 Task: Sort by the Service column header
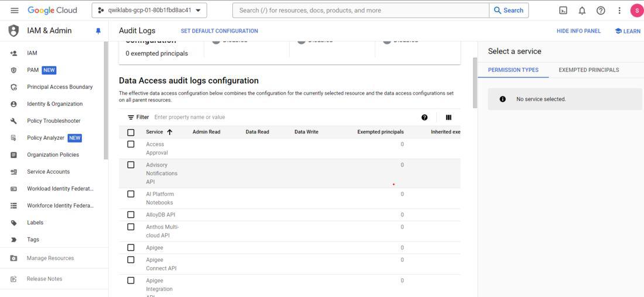coord(155,132)
